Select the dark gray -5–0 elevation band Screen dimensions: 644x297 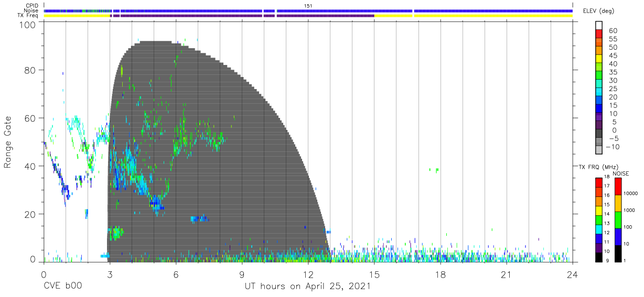[599, 134]
